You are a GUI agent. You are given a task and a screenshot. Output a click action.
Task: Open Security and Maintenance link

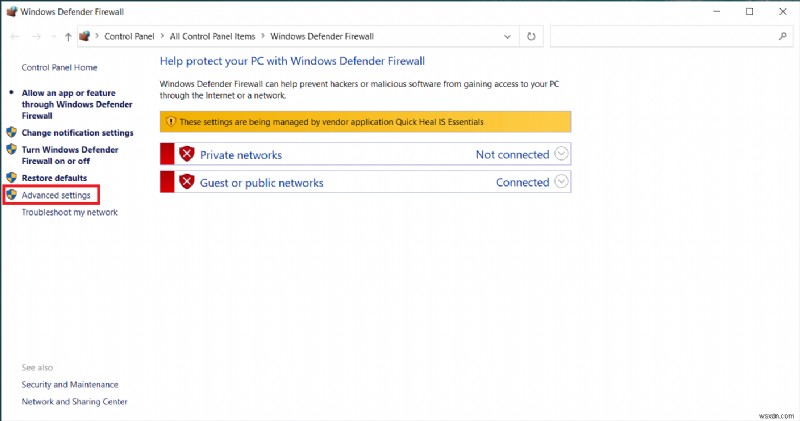[x=70, y=385]
